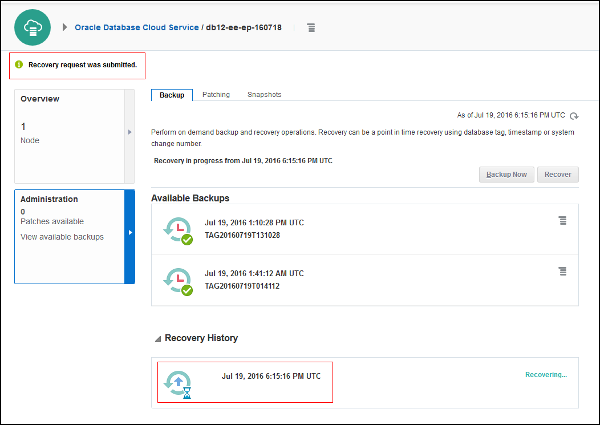This screenshot has height=425, width=600.
Task: Switch to the Backup tab
Action: (172, 95)
